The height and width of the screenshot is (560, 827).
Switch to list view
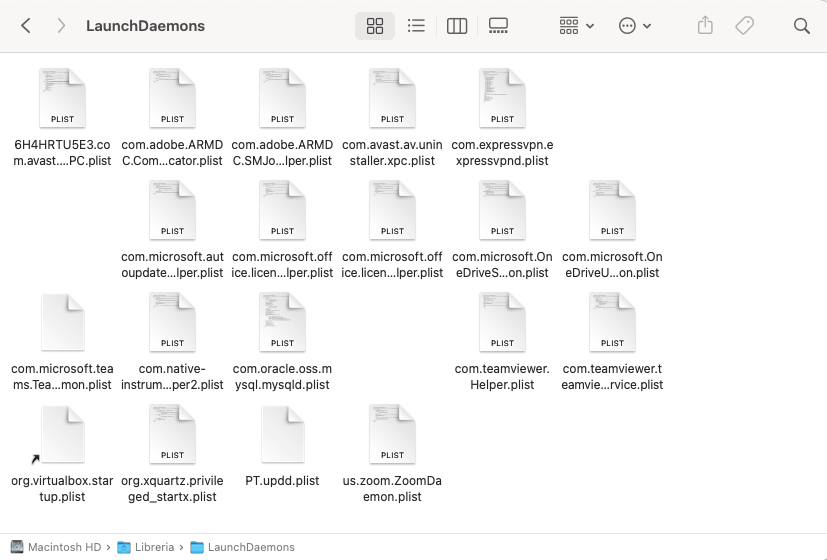[416, 25]
